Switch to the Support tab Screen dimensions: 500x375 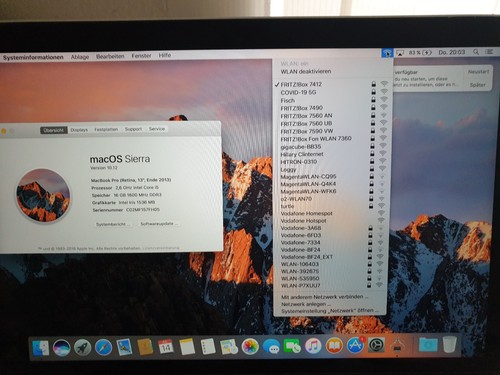(133, 129)
